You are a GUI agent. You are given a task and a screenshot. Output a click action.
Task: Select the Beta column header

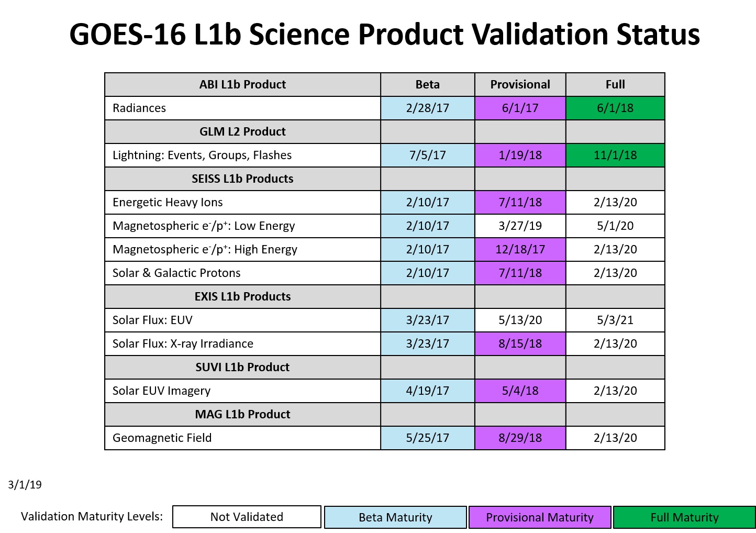click(x=428, y=85)
